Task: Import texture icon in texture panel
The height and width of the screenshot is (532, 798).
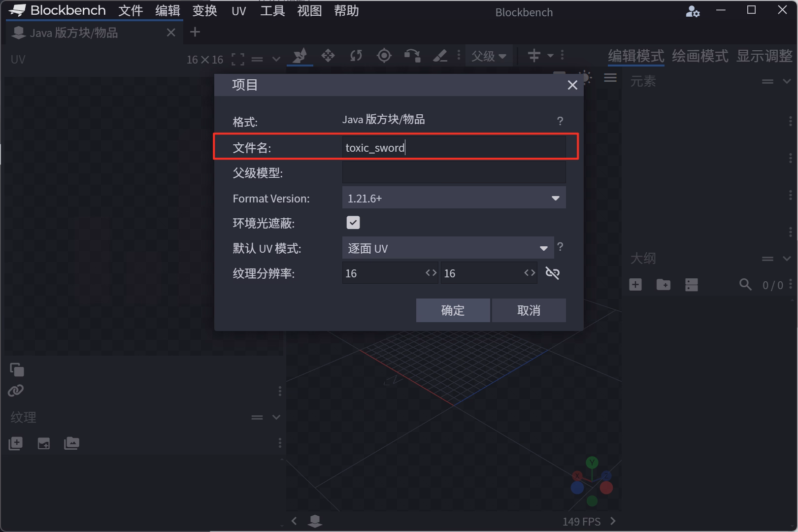Action: pos(16,443)
